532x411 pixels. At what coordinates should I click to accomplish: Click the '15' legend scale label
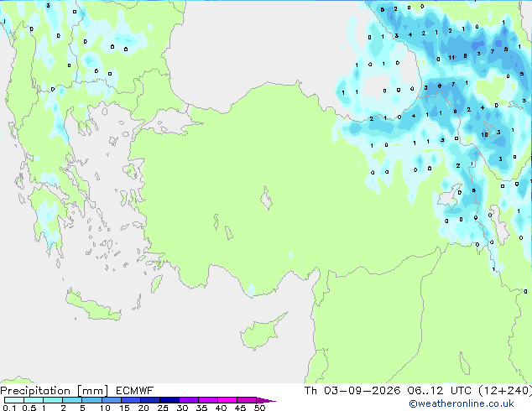point(124,408)
